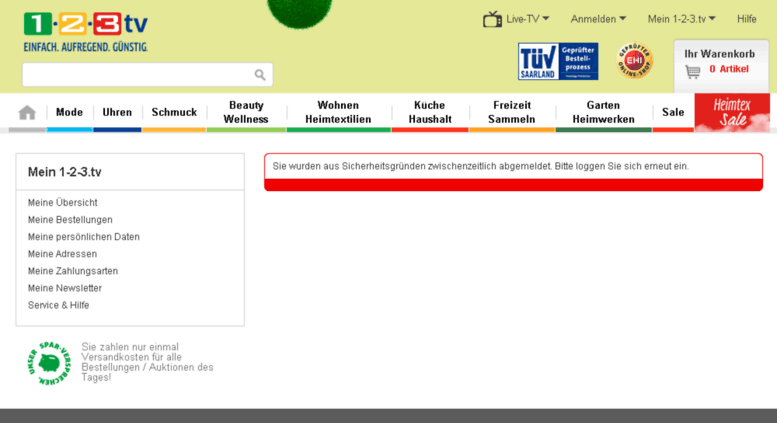Open Meine Bestellungen in sidebar
This screenshot has height=423, width=777.
tap(70, 220)
